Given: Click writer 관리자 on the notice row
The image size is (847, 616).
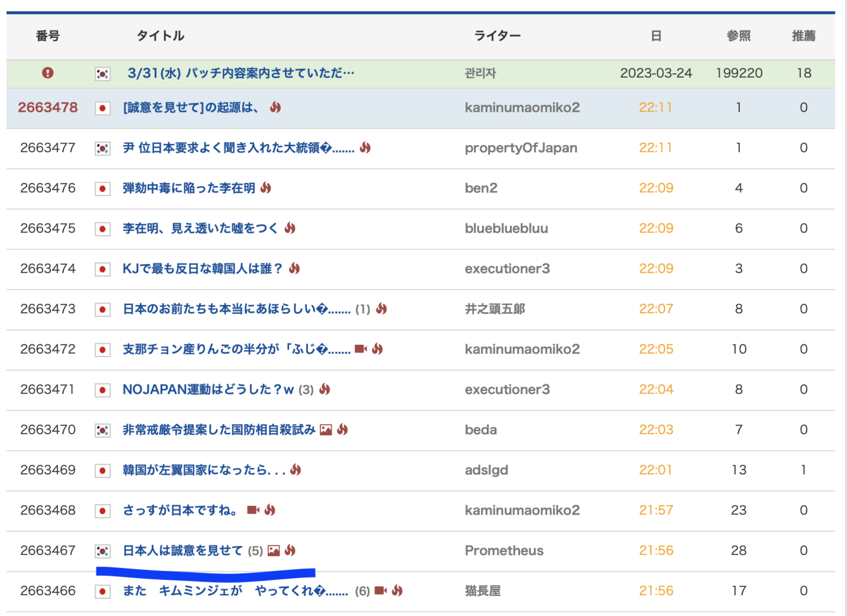Looking at the screenshot, I should tap(480, 73).
